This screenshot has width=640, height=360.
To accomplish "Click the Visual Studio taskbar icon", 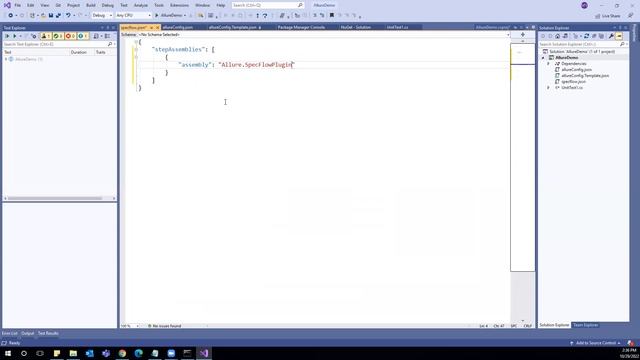I will (x=204, y=353).
